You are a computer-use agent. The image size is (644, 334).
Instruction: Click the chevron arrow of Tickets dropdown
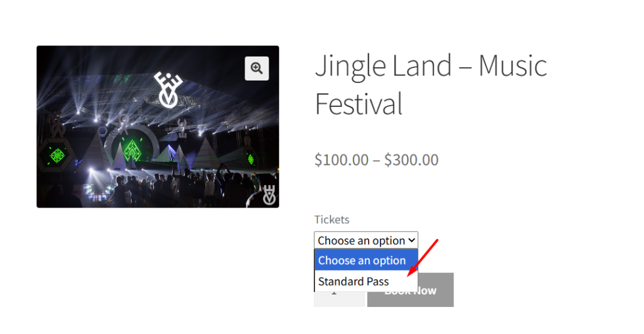[x=411, y=240]
